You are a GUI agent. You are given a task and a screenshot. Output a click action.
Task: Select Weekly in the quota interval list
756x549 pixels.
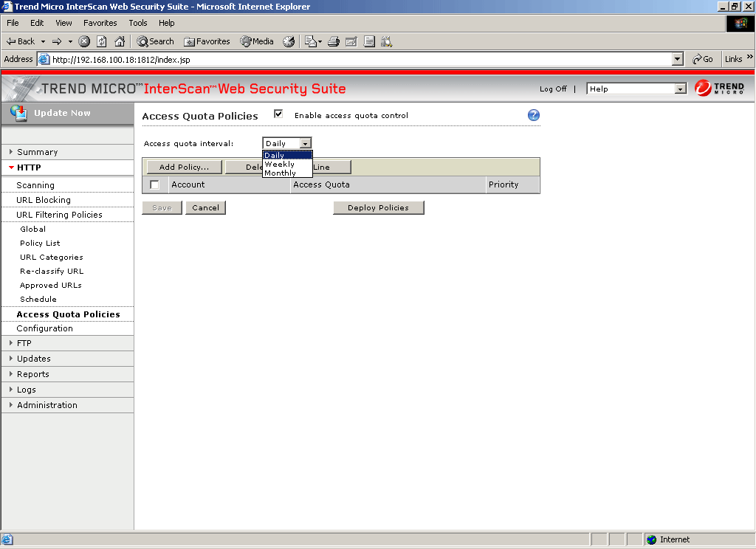pyautogui.click(x=280, y=164)
